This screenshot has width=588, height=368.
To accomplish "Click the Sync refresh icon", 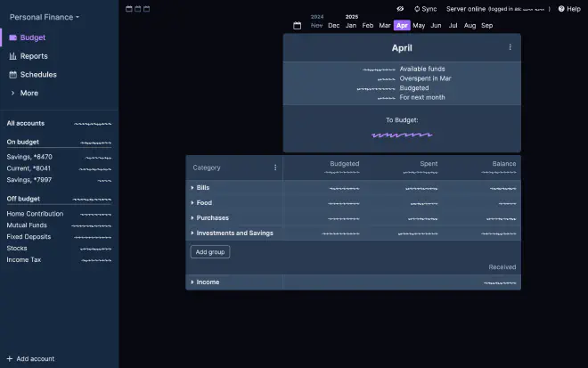I will pos(415,9).
